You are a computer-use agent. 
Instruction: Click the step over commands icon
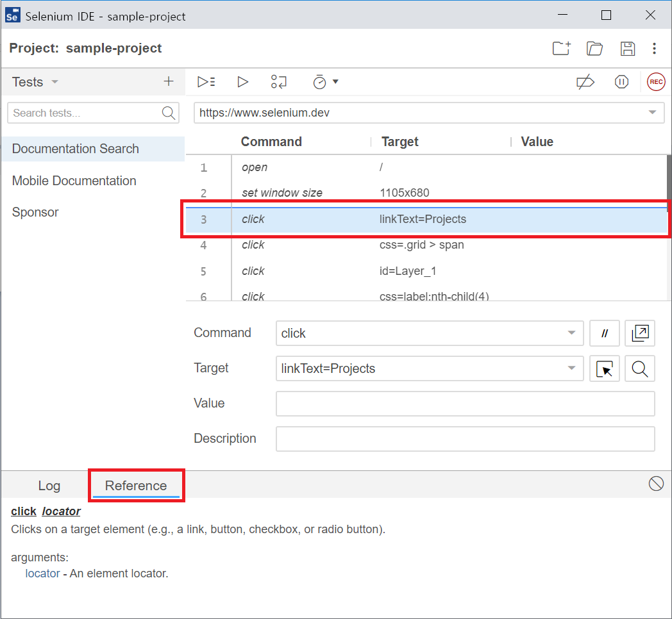279,82
